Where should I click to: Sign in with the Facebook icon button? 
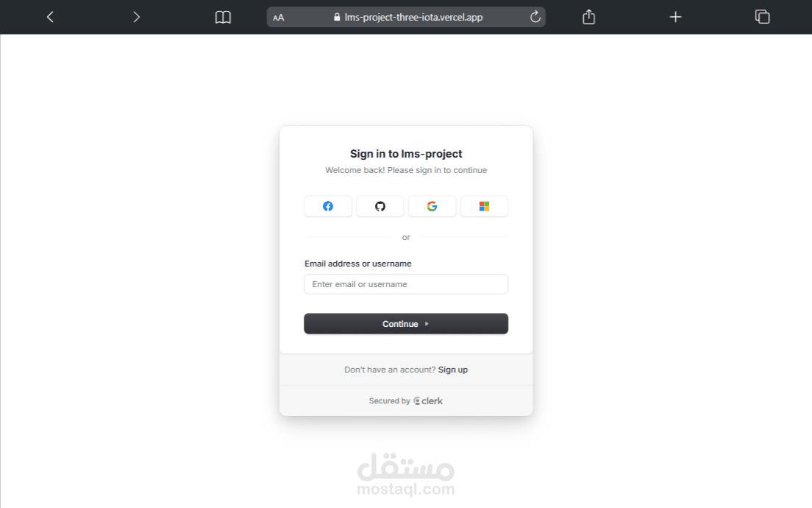(328, 206)
